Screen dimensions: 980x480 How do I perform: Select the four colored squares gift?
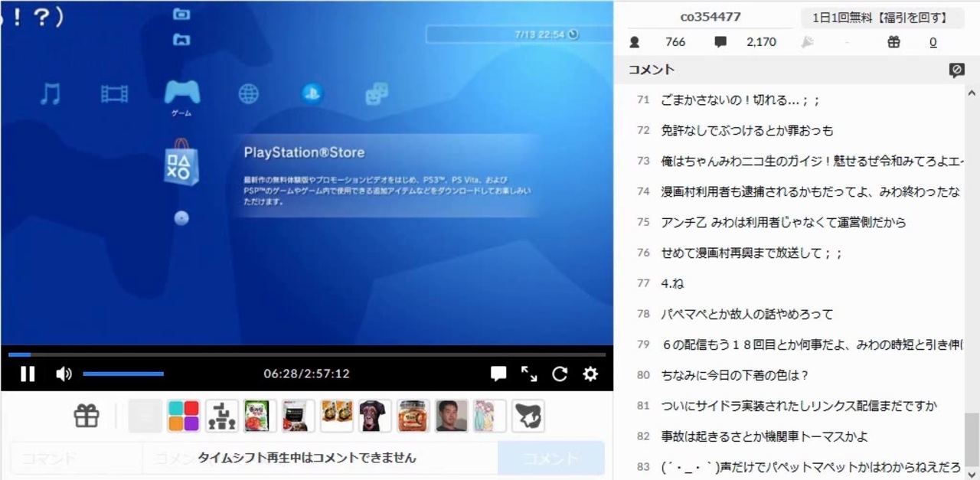183,416
